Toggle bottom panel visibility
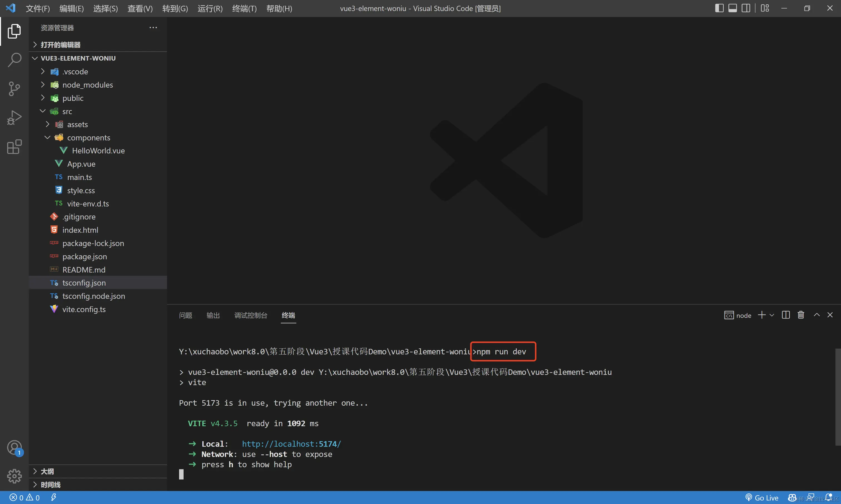 [x=732, y=8]
